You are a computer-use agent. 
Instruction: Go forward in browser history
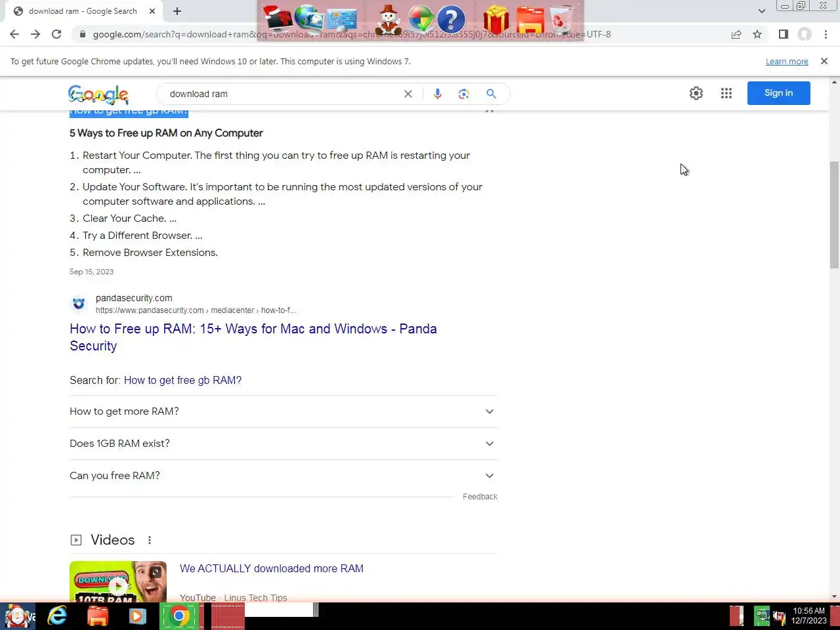click(35, 34)
